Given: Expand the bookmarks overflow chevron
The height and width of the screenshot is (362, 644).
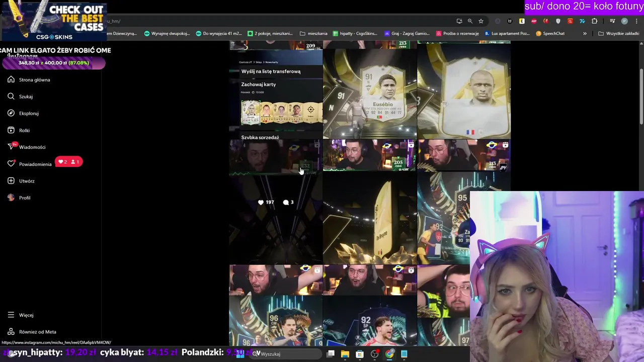Looking at the screenshot, I should pyautogui.click(x=585, y=34).
